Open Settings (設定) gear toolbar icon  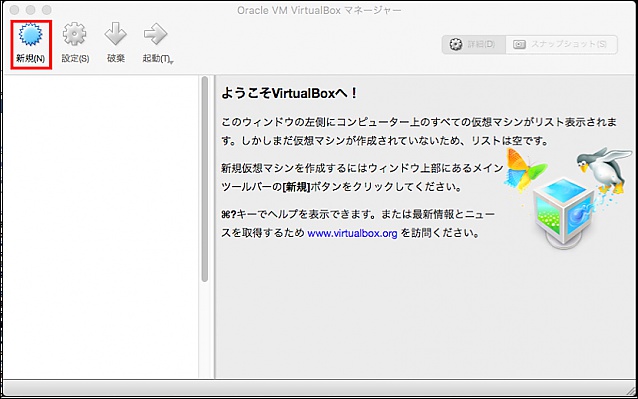(x=74, y=35)
